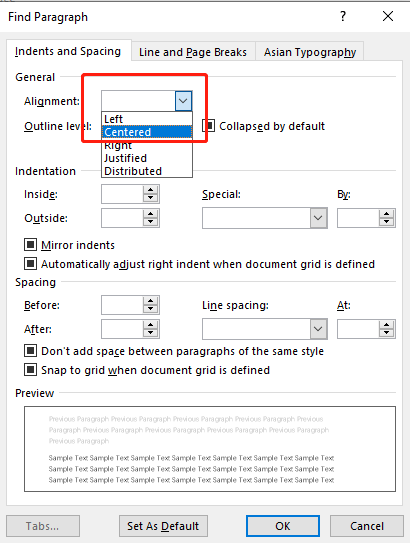The width and height of the screenshot is (410, 543).
Task: Switch to Asian Typography tab
Action: tap(310, 52)
